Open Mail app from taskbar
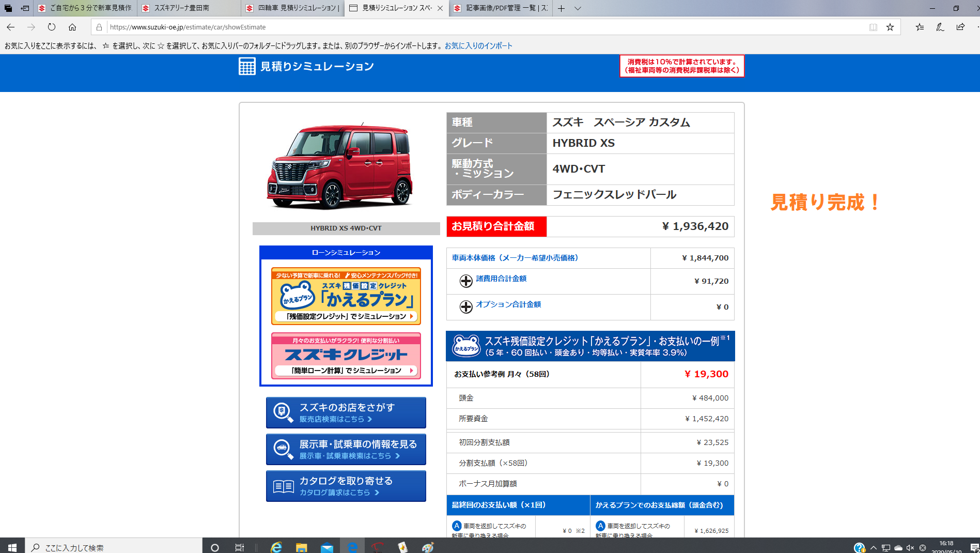This screenshot has width=980, height=553. pyautogui.click(x=327, y=547)
